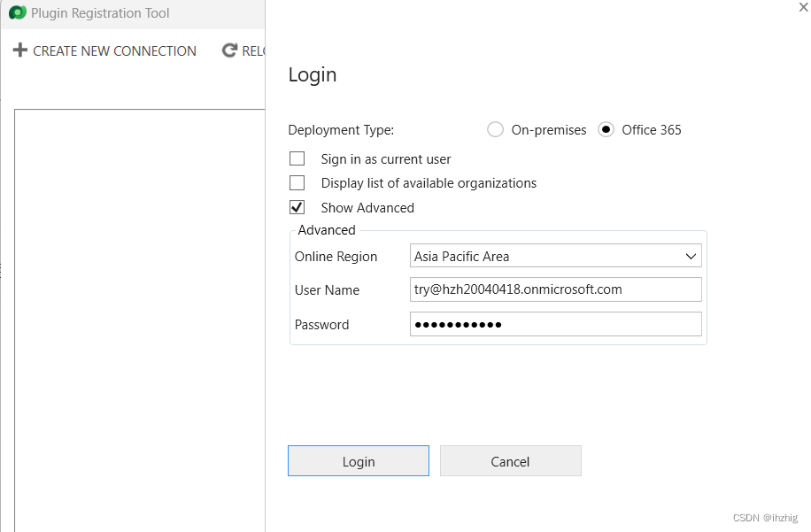This screenshot has width=811, height=532.
Task: Click the Cancel button
Action: [x=511, y=460]
